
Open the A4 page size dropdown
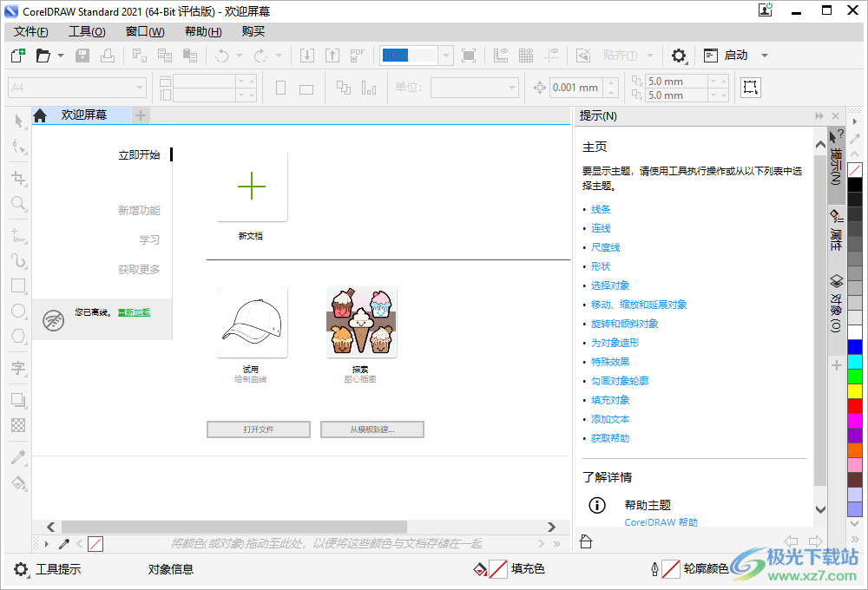(x=140, y=88)
